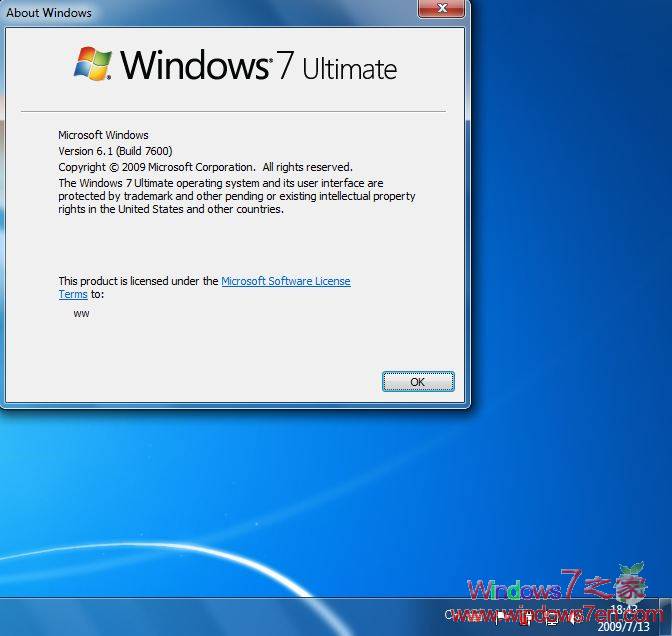The width and height of the screenshot is (672, 636).
Task: Click the licensed user name 'ww'
Action: (81, 314)
